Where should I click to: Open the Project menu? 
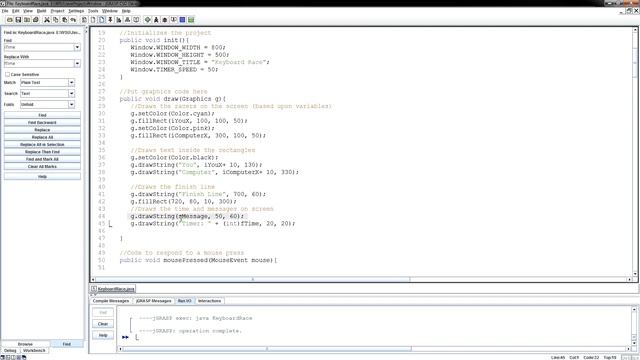pyautogui.click(x=57, y=11)
